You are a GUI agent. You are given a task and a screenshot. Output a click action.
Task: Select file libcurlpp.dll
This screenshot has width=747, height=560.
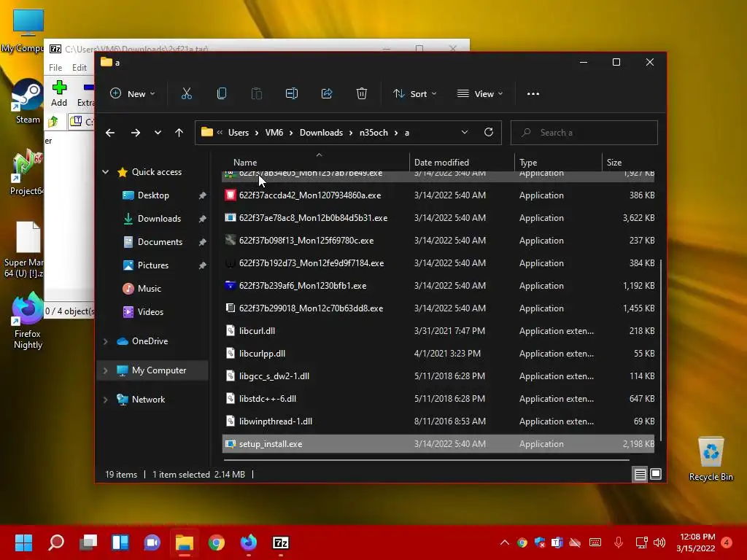tap(438, 354)
